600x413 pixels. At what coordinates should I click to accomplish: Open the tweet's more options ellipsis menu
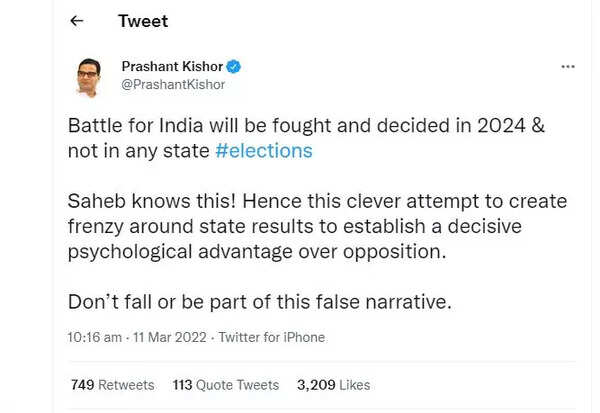(x=567, y=67)
